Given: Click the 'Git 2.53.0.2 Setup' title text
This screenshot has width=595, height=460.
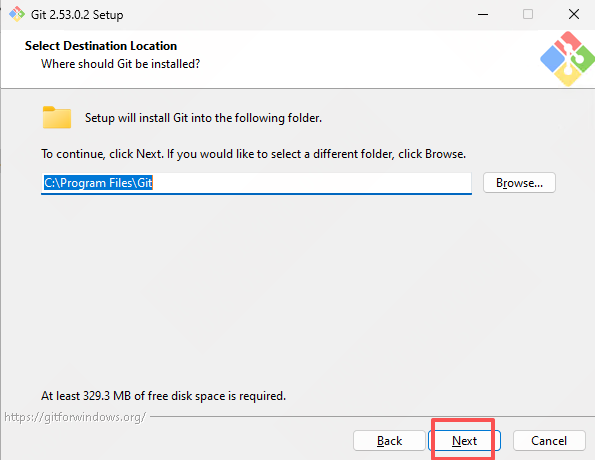Looking at the screenshot, I should click(77, 15).
